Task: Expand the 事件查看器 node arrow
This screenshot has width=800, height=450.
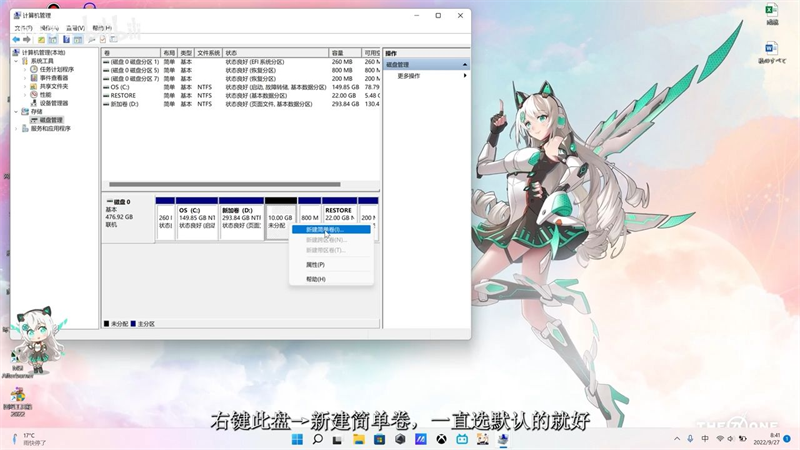Action: tap(25, 78)
